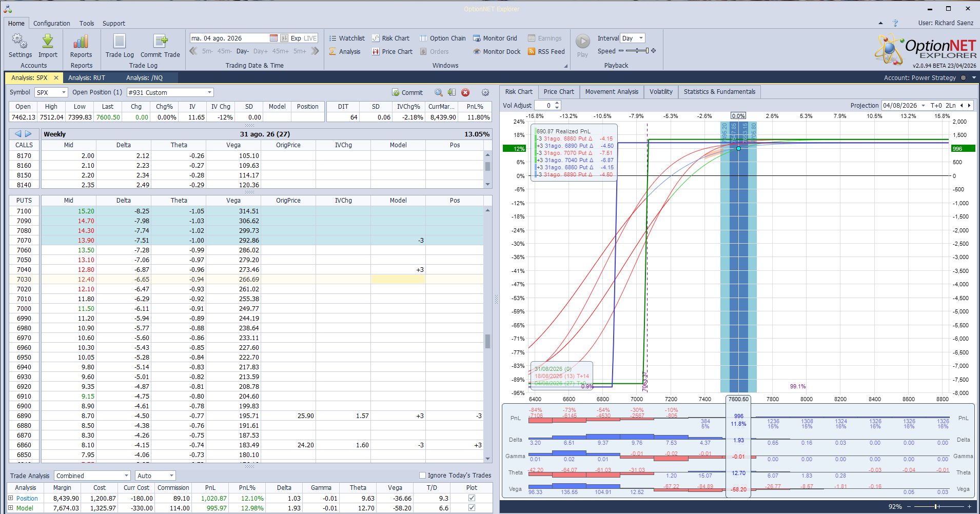Close the Analysis: SPX tab

pyautogui.click(x=56, y=77)
